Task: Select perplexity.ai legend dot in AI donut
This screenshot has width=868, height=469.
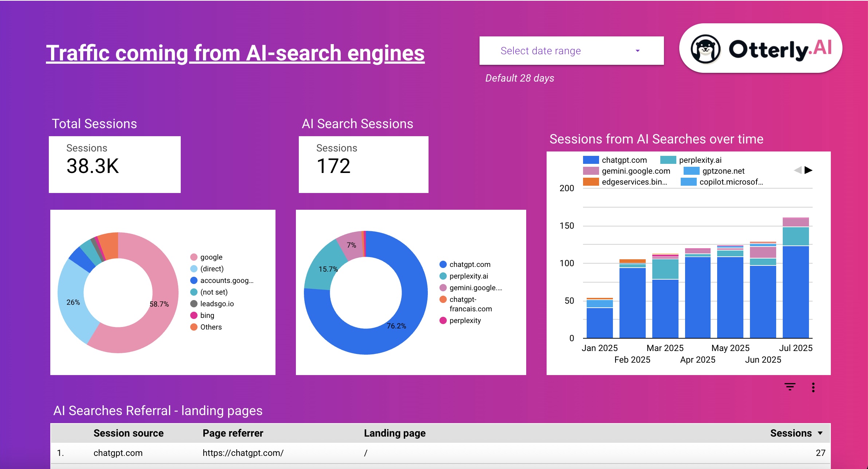Action: coord(443,276)
